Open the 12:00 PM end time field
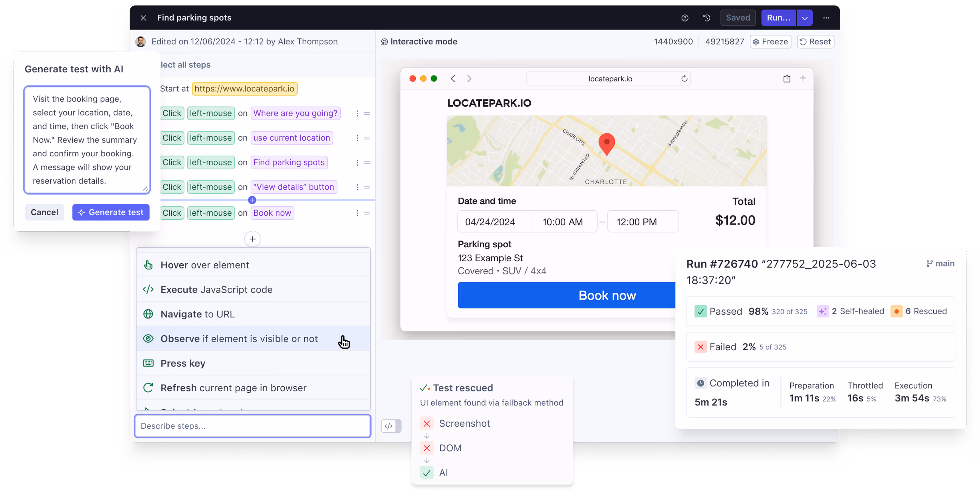Image resolution: width=980 pixels, height=491 pixels. [x=643, y=222]
